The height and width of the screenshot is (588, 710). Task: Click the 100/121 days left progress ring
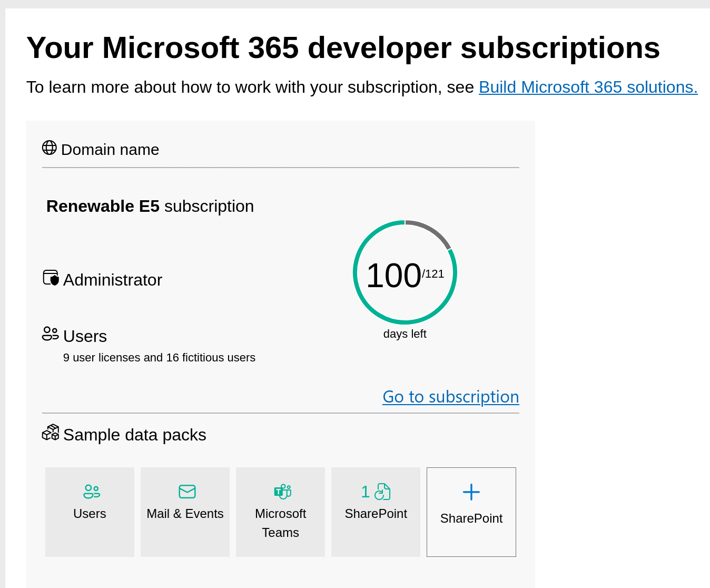point(405,272)
